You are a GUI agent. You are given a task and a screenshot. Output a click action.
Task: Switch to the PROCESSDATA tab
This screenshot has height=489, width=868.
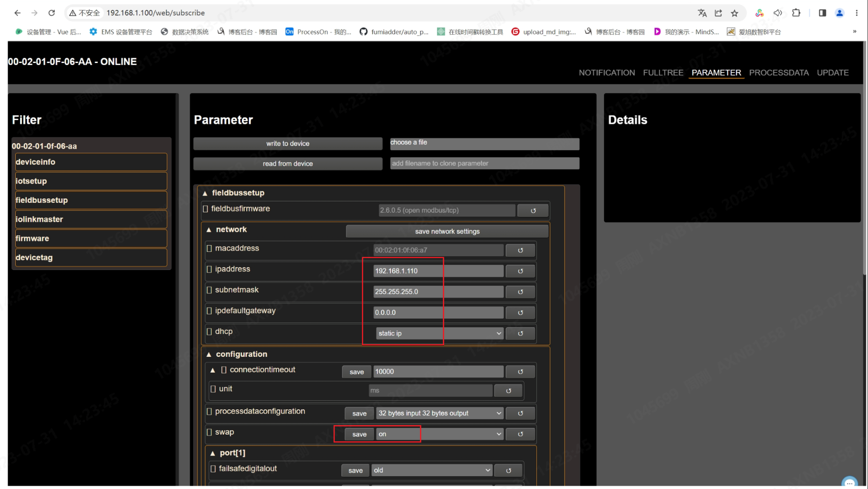click(x=779, y=73)
